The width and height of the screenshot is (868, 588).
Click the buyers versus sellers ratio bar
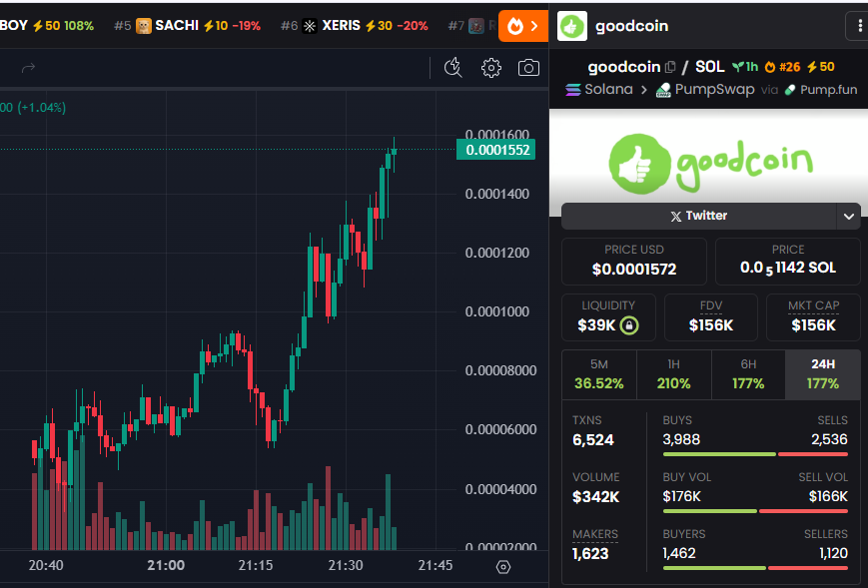click(x=755, y=568)
